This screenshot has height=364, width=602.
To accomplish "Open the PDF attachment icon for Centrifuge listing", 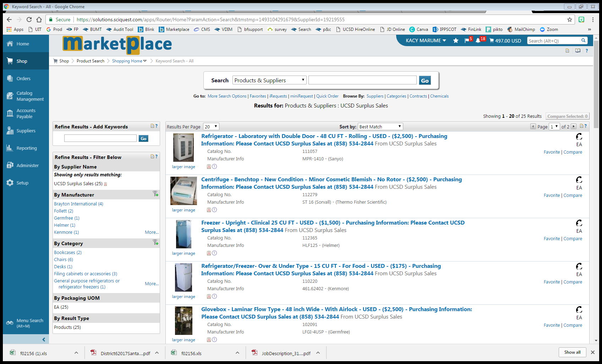I will pyautogui.click(x=209, y=210).
